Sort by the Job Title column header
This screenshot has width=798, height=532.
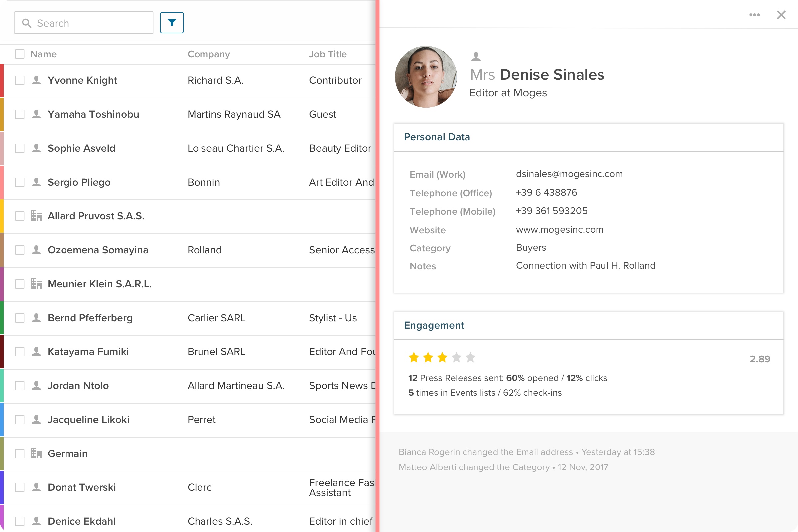point(328,54)
